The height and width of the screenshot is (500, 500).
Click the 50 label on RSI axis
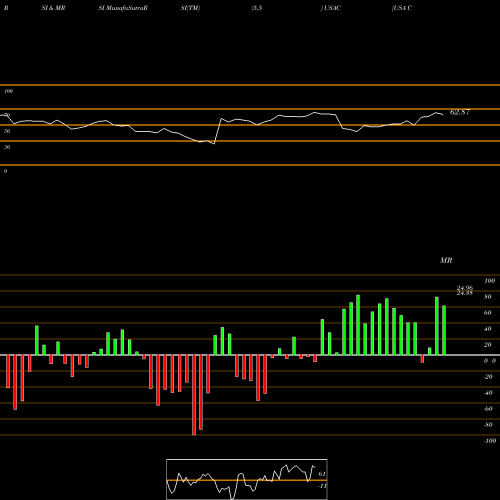(x=7, y=131)
